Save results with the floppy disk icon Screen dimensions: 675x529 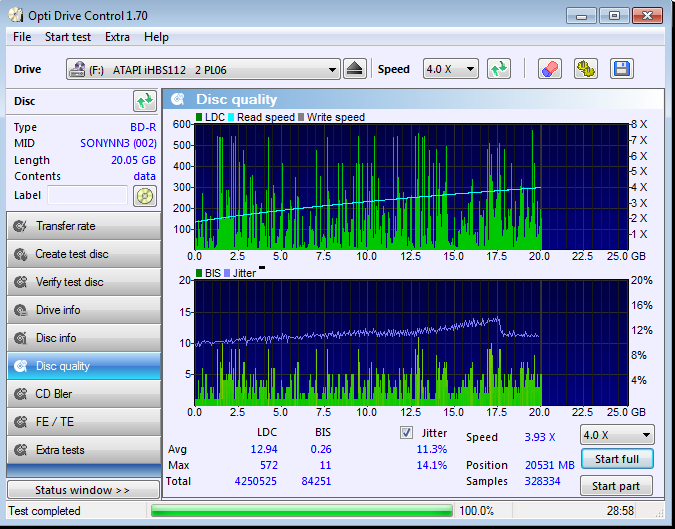(x=622, y=69)
